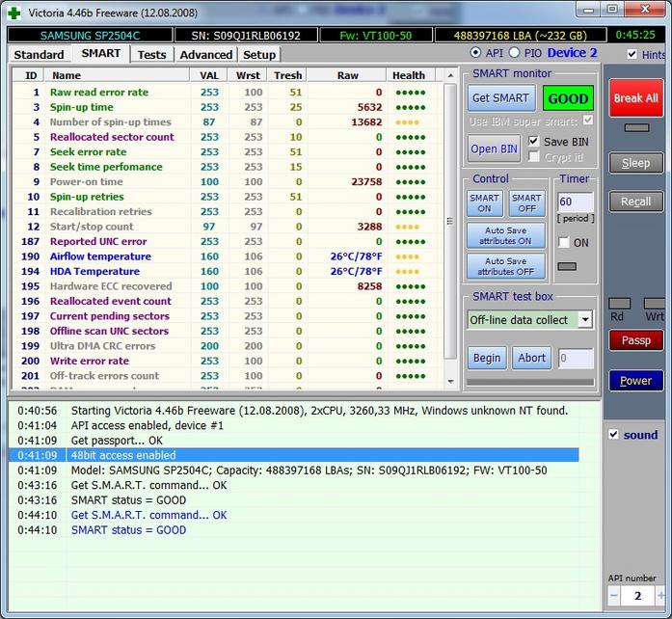Toggle the Hints checkbox
The image size is (672, 619).
click(x=632, y=54)
